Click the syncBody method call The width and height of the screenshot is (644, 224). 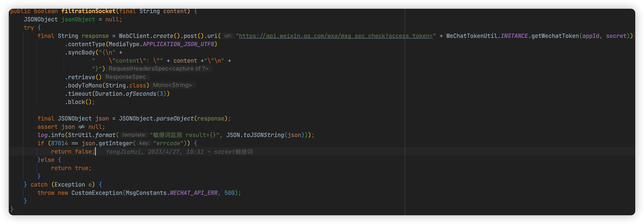82,52
